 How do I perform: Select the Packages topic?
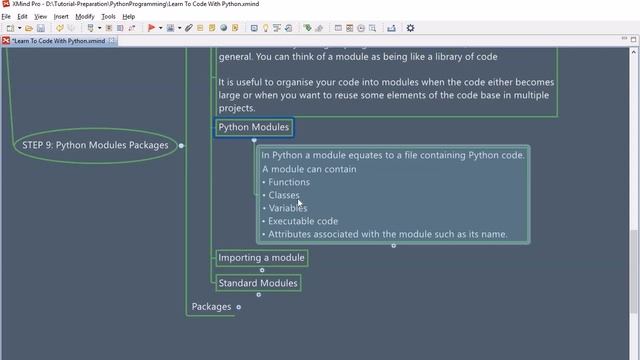(x=211, y=307)
